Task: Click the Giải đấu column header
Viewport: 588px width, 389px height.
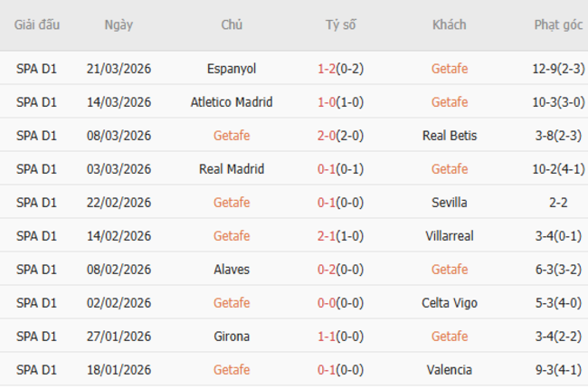Action: pos(37,24)
